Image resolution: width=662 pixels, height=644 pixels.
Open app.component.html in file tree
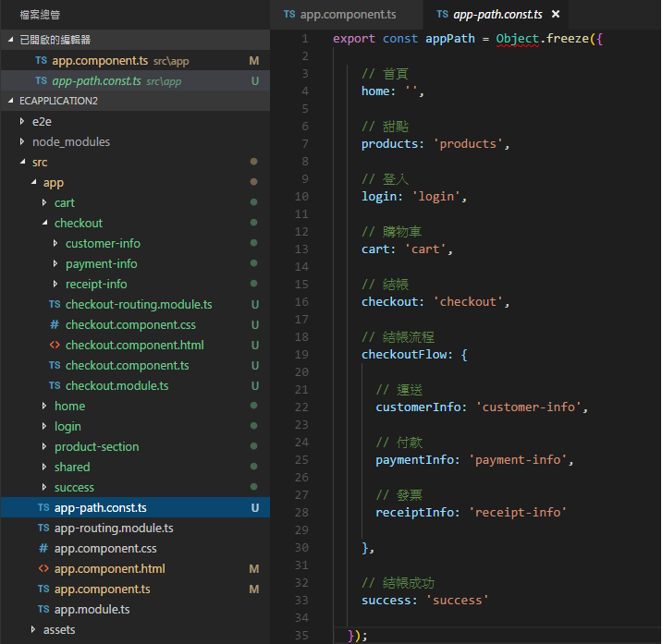pyautogui.click(x=135, y=568)
